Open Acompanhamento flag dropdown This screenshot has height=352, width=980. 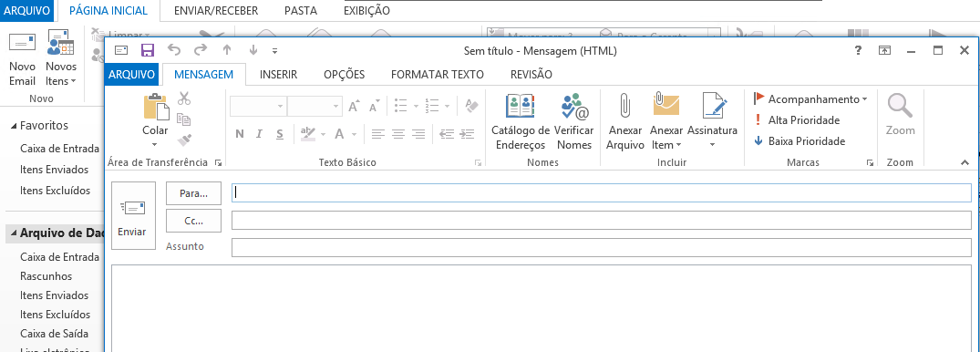coord(810,98)
